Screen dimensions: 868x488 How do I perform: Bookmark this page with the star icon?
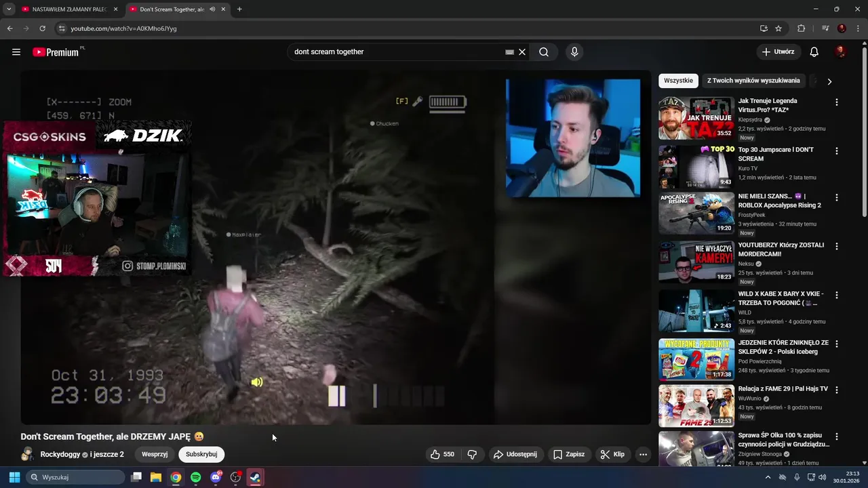(x=778, y=28)
